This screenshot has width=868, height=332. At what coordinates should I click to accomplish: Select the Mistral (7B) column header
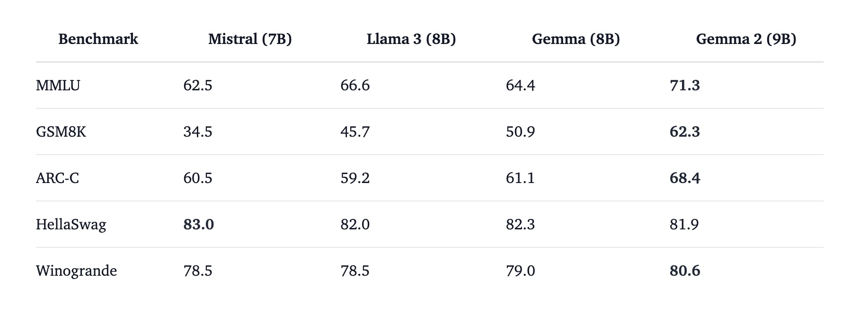[x=250, y=39]
